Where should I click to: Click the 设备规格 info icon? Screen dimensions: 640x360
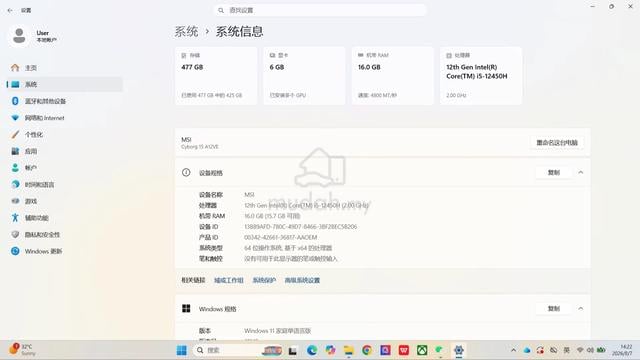pyautogui.click(x=186, y=172)
